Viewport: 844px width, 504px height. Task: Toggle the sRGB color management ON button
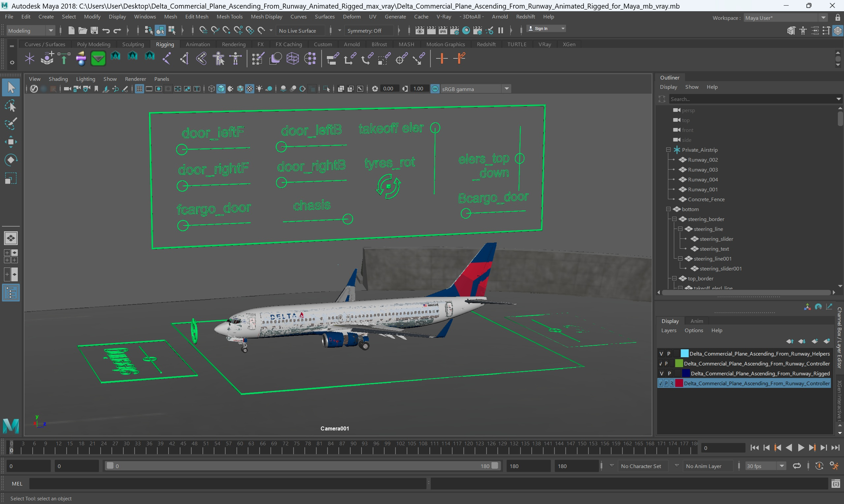coord(435,89)
